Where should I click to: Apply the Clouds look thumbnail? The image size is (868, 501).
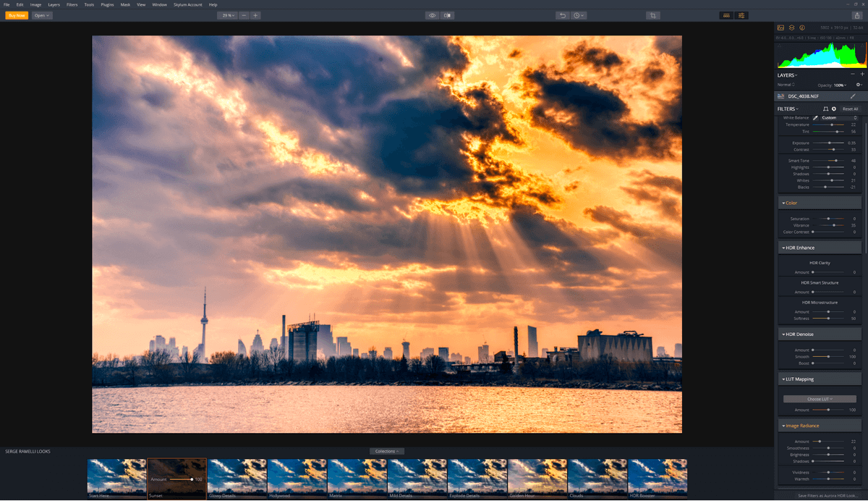click(x=597, y=478)
